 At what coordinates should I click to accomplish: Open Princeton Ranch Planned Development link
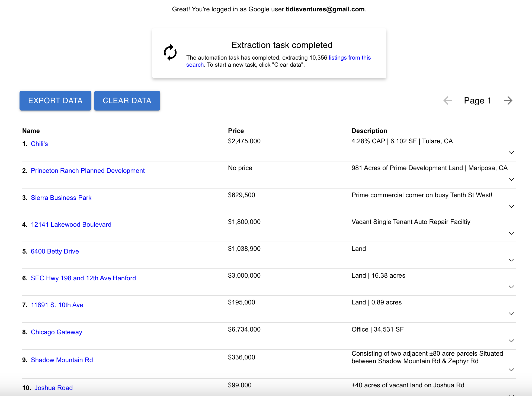pyautogui.click(x=88, y=171)
